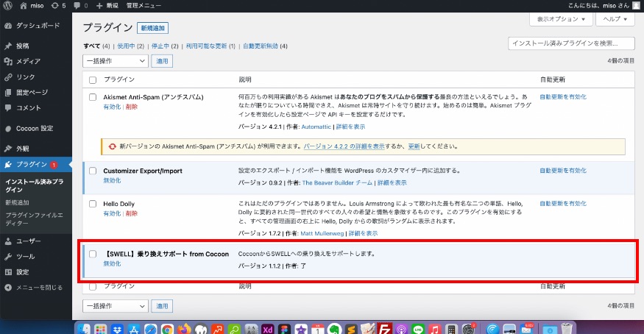Click the 新規追加 button beside the page title
Viewport: 644px width, 334px height.
coord(153,28)
